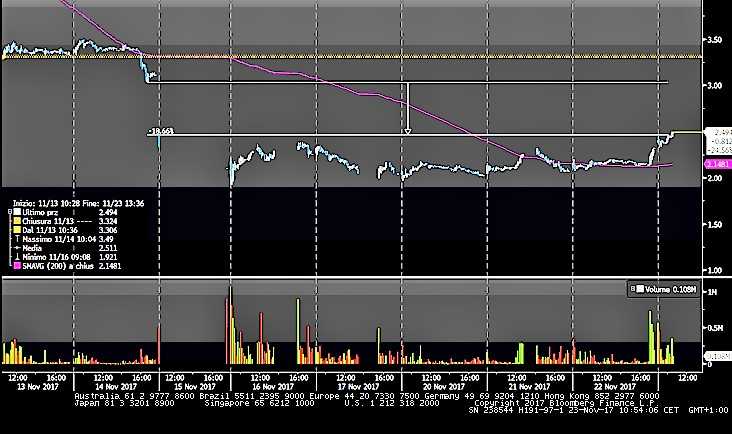Click the 3.49 maximum value
Viewport: 732px width, 434px height.
pos(106,238)
